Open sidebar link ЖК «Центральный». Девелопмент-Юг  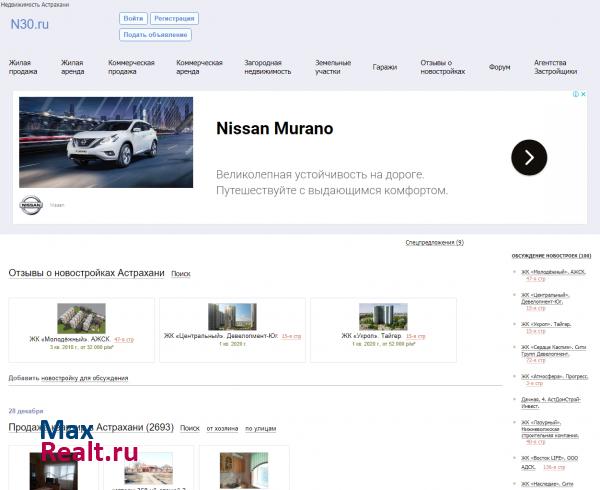(545, 298)
